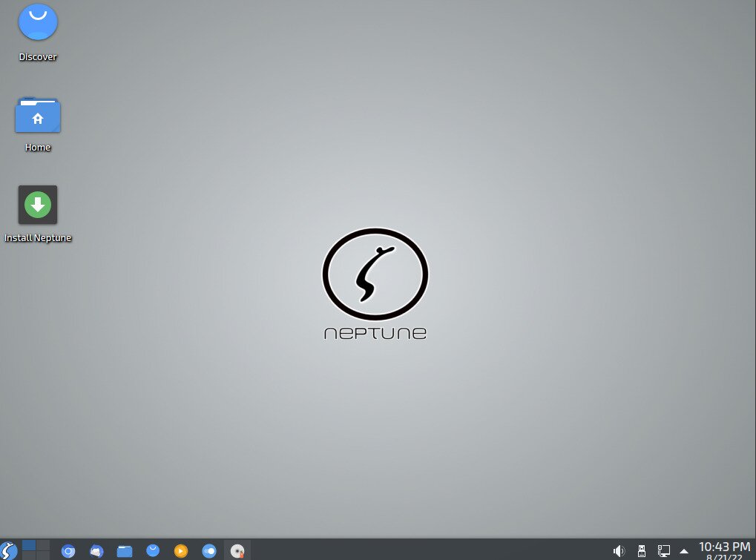756x560 pixels.
Task: Open the network connections tray icon
Action: 663,550
